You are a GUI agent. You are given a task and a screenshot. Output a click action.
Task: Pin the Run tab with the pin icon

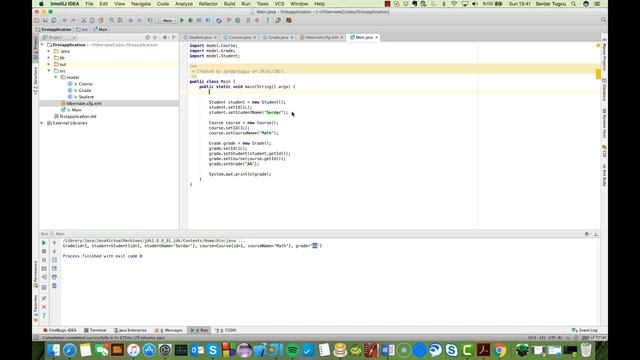(x=44, y=298)
